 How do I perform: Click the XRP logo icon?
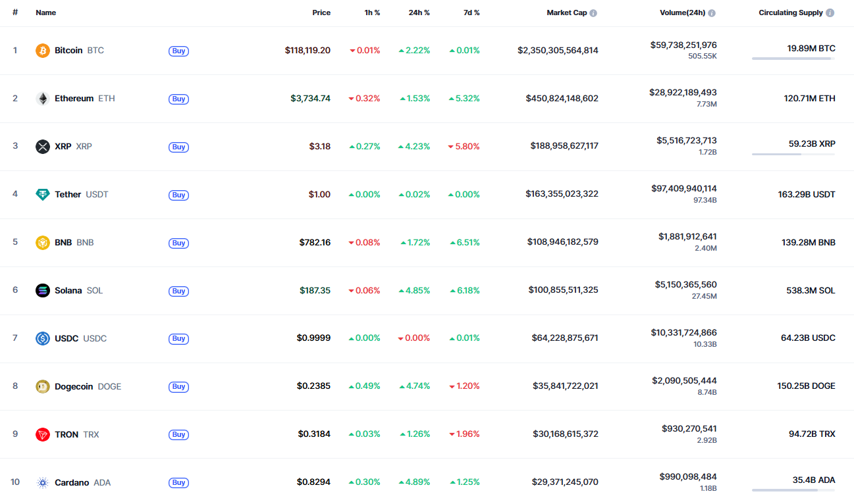coord(43,147)
